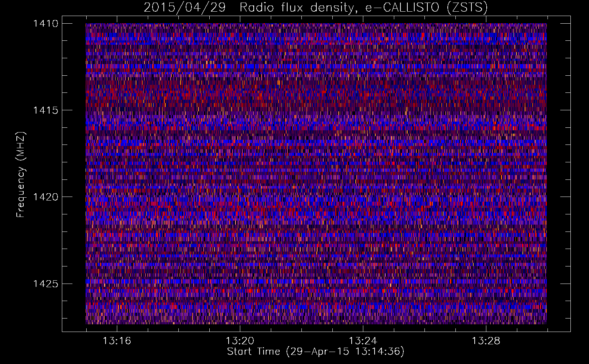Screen dimensions: 589x364
Task: Click the 13:16 time tick label
Action: point(116,341)
